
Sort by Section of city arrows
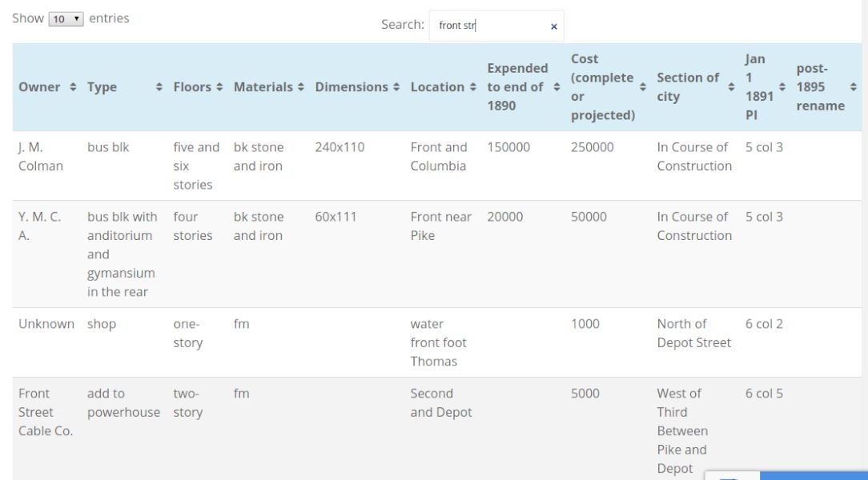coord(731,87)
